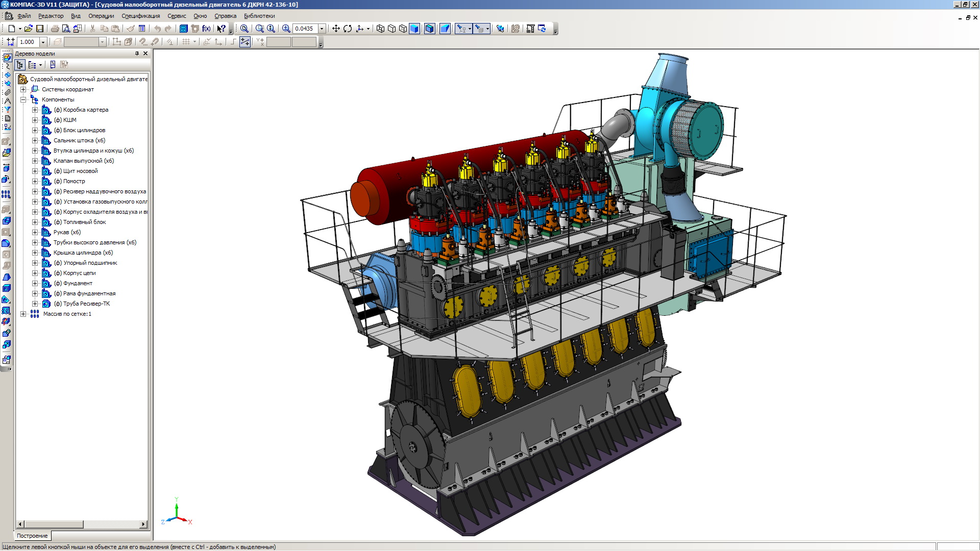Select the Топливный блок component
This screenshot has width=980, height=551.
(x=84, y=222)
